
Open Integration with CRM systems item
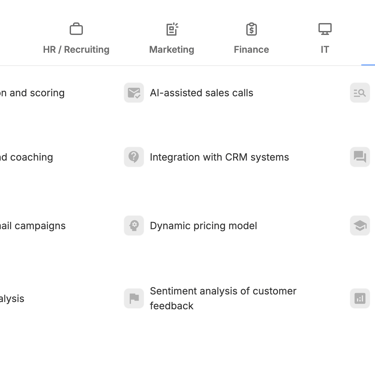[x=219, y=157]
